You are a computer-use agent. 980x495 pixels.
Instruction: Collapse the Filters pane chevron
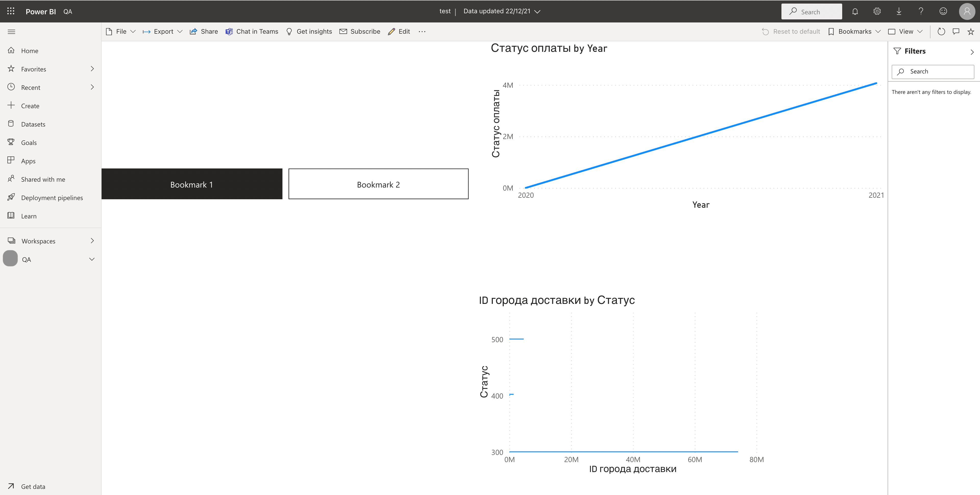pyautogui.click(x=972, y=52)
